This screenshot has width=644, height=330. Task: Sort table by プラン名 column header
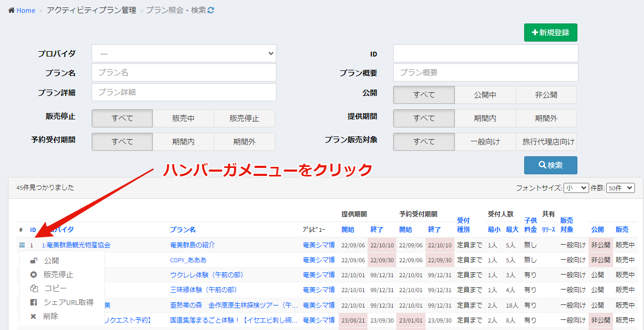[x=183, y=230]
